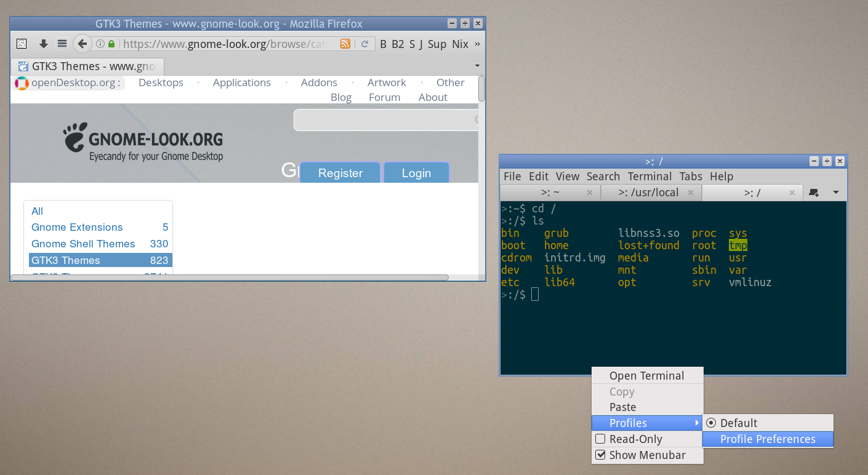The width and height of the screenshot is (868, 475).
Task: Select the GTK3 Themes Firefox tab
Action: click(87, 66)
